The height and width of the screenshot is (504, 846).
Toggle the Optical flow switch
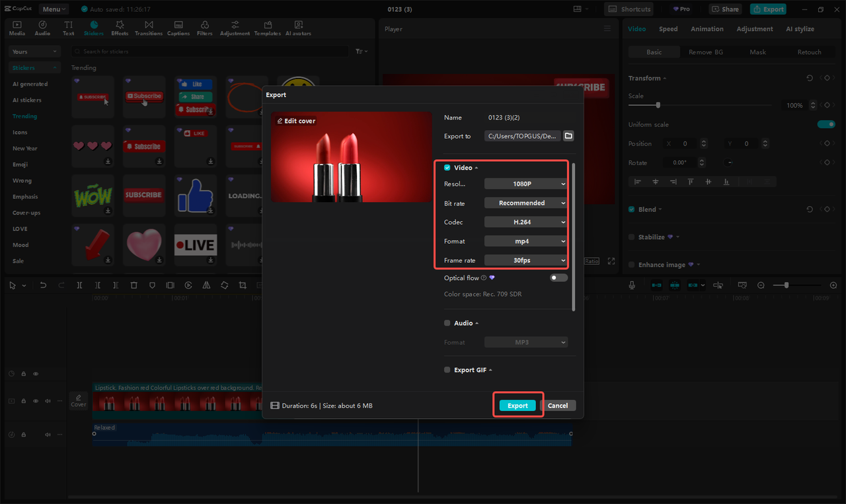pos(557,277)
